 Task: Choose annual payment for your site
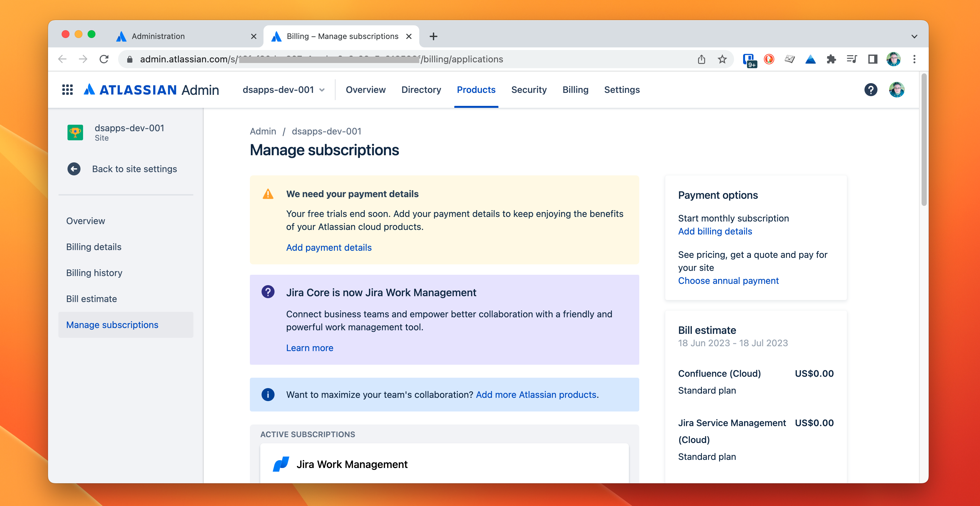click(728, 281)
